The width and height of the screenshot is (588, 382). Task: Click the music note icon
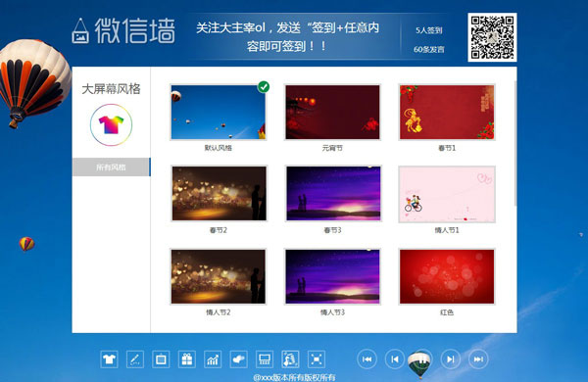click(x=290, y=359)
